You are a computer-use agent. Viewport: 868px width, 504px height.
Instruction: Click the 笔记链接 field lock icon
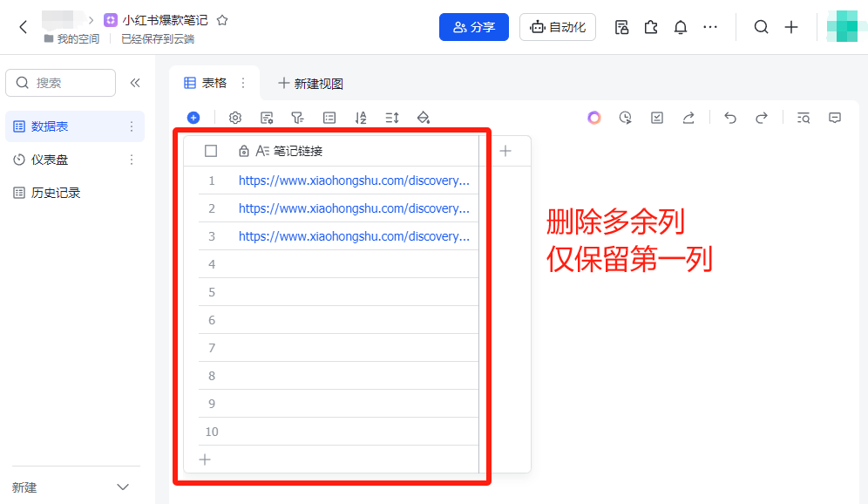pyautogui.click(x=243, y=150)
